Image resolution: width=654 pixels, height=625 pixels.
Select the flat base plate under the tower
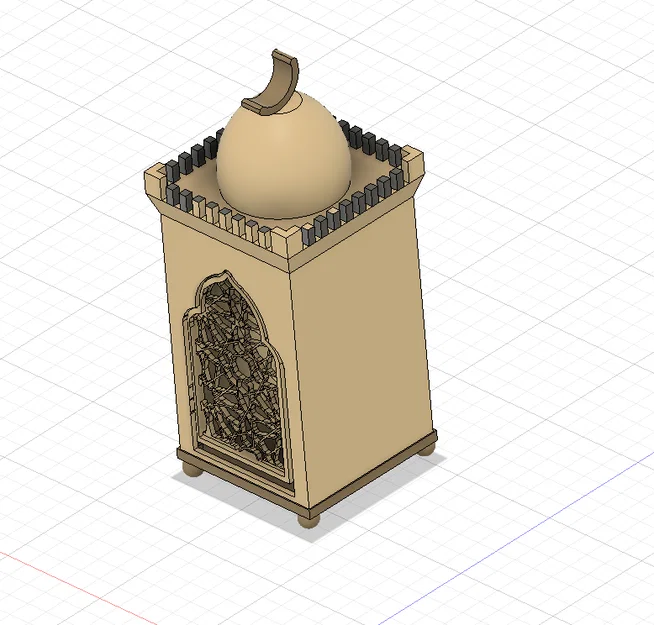click(309, 476)
